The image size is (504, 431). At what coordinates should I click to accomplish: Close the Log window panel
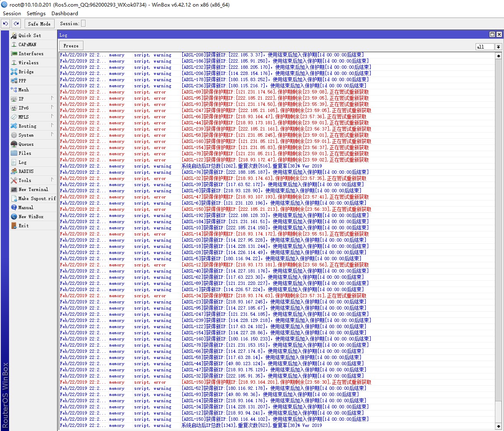[x=499, y=35]
